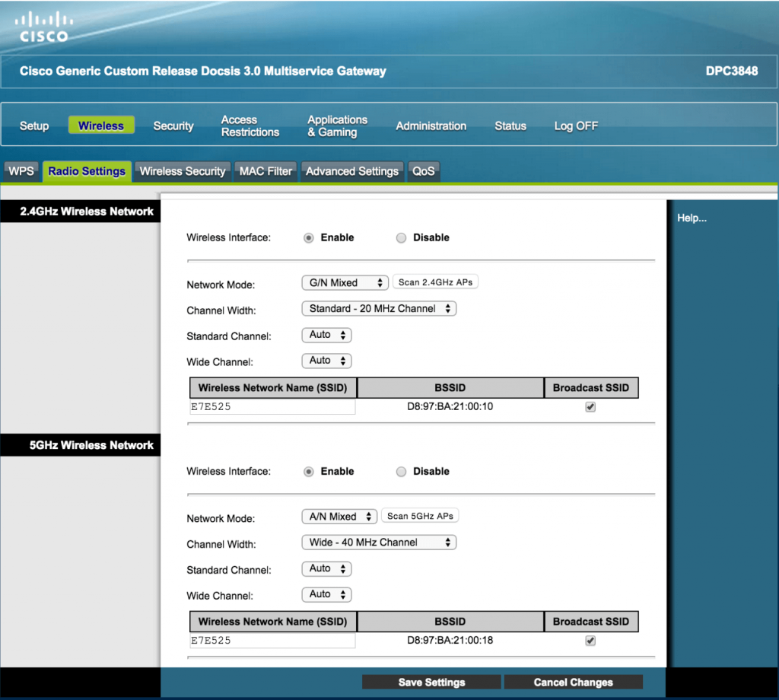Click Log OFF to sign out
The height and width of the screenshot is (700, 779).
(x=576, y=126)
